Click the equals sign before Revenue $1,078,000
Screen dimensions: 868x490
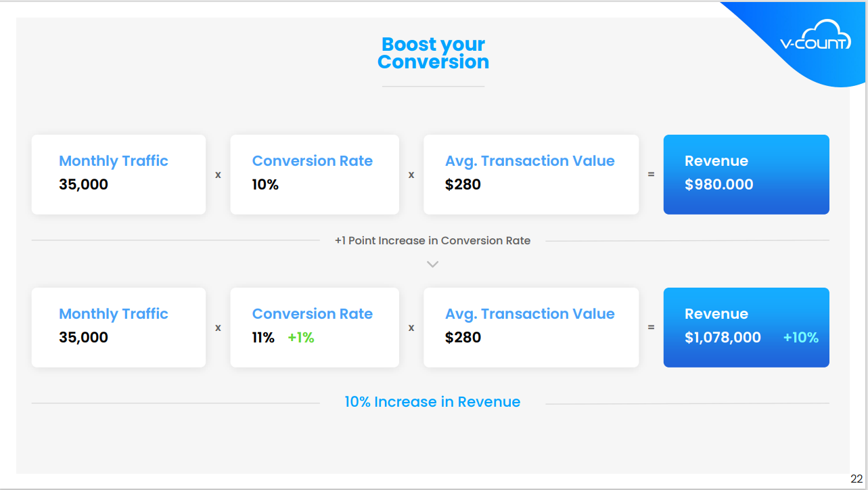pos(652,328)
